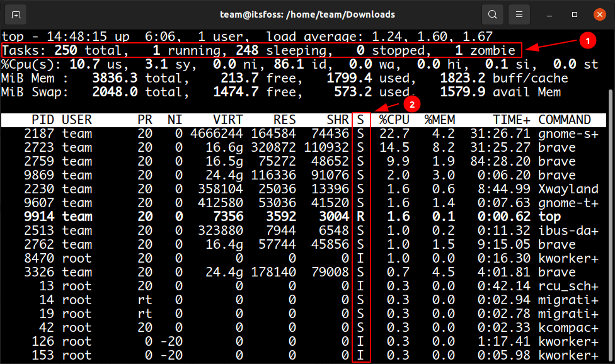This screenshot has height=364, width=615.
Task: Click the S state column header
Action: pyautogui.click(x=361, y=119)
